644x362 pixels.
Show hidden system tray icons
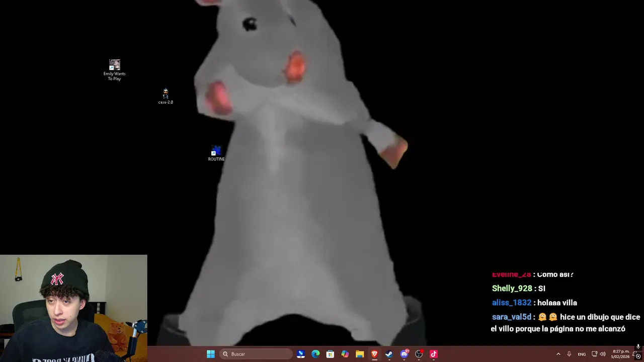558,354
